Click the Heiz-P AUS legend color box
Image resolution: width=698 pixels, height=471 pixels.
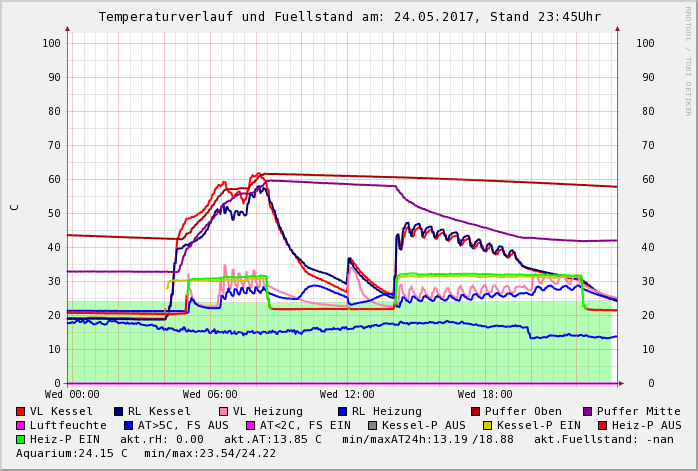coord(602,425)
